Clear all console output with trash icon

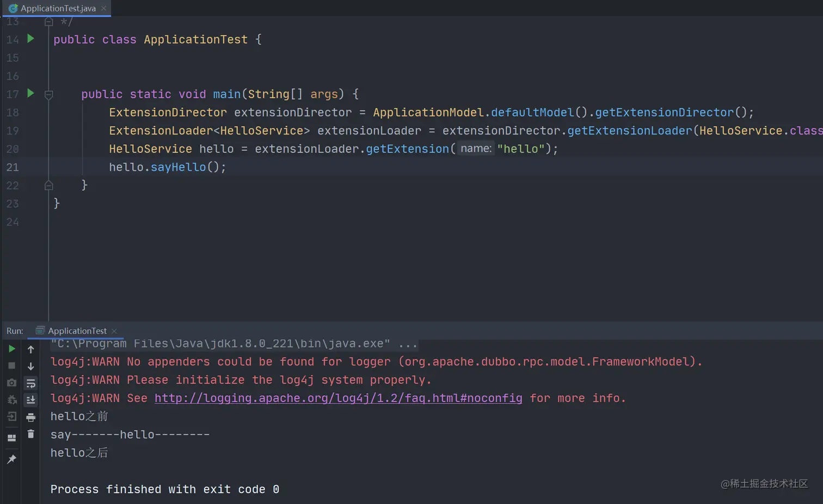(30, 434)
